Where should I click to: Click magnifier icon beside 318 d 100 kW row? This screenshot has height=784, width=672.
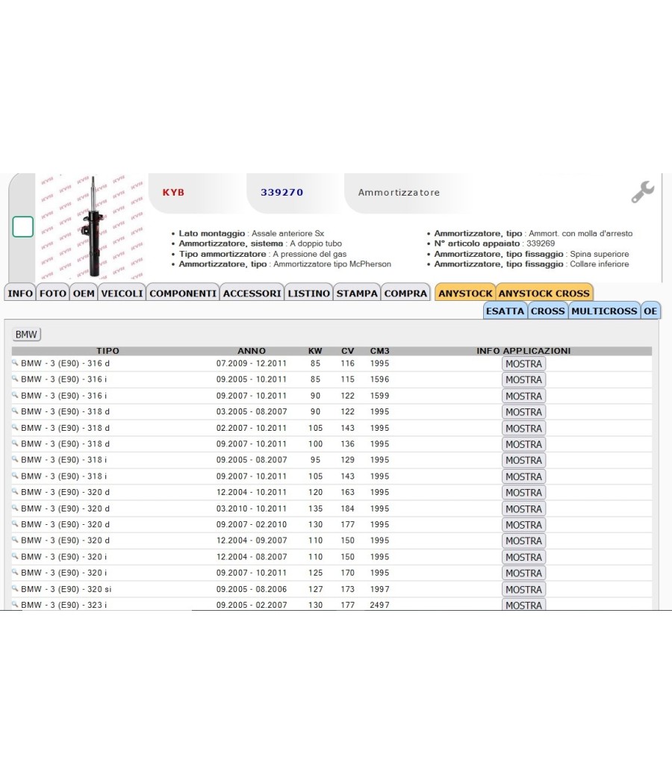click(15, 444)
